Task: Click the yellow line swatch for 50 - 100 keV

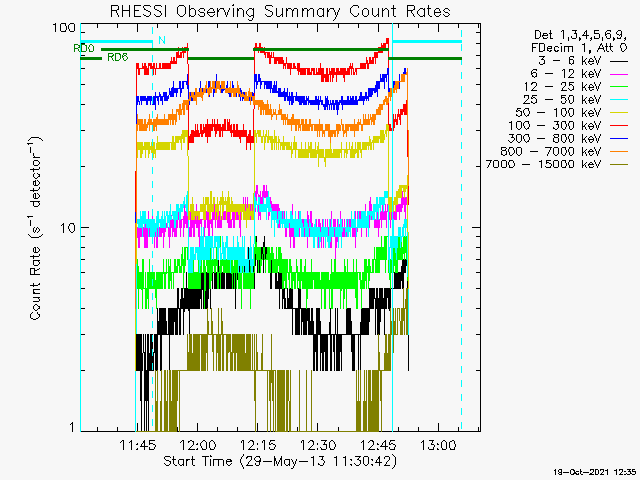Action: (x=619, y=113)
